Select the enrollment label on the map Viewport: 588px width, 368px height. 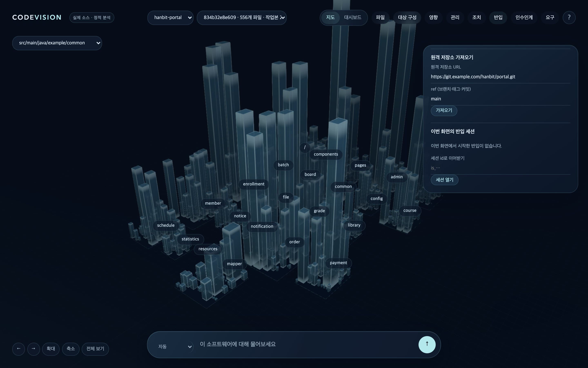253,184
